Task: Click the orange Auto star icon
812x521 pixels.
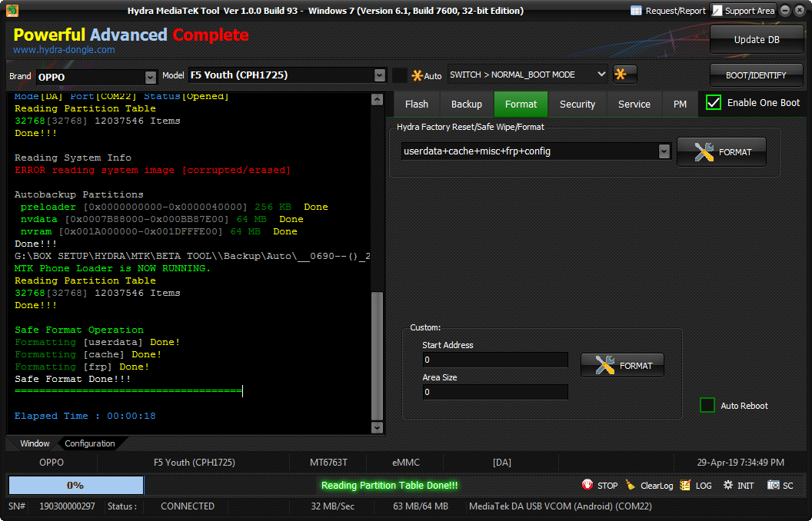Action: tap(417, 75)
